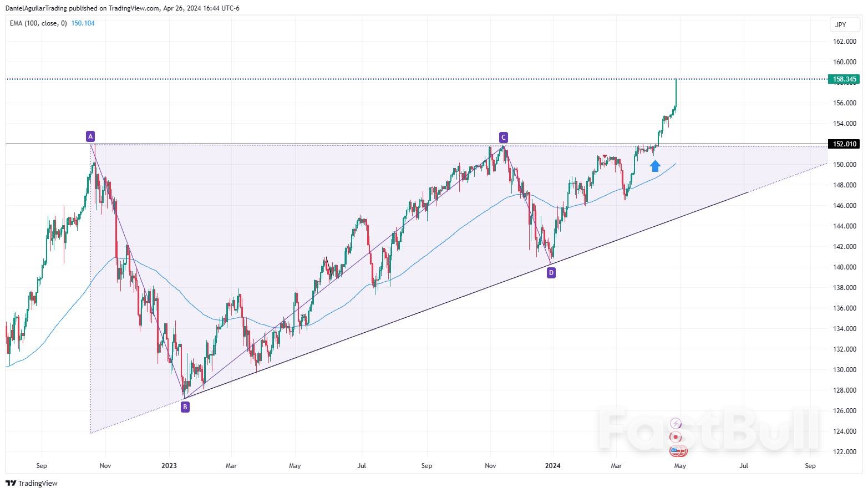Click the JPY symbol badge in the top right
Screen dimensions: 868x493
point(844,24)
